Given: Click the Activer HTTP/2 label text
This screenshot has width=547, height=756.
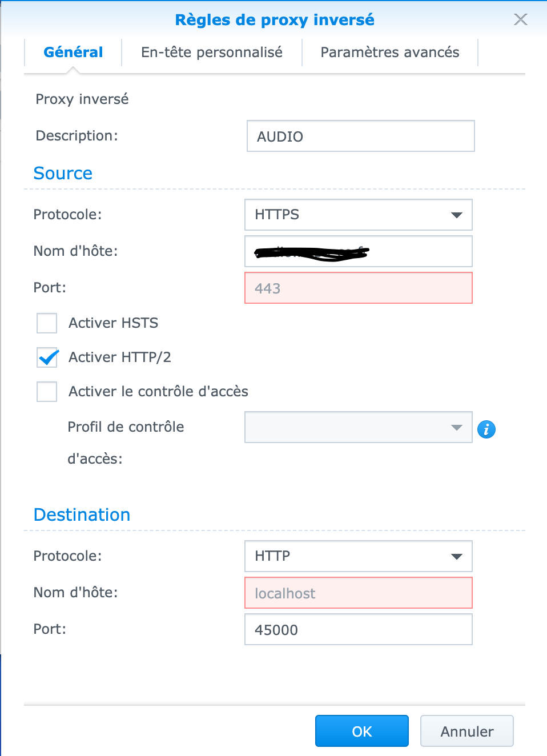Looking at the screenshot, I should click(x=120, y=357).
